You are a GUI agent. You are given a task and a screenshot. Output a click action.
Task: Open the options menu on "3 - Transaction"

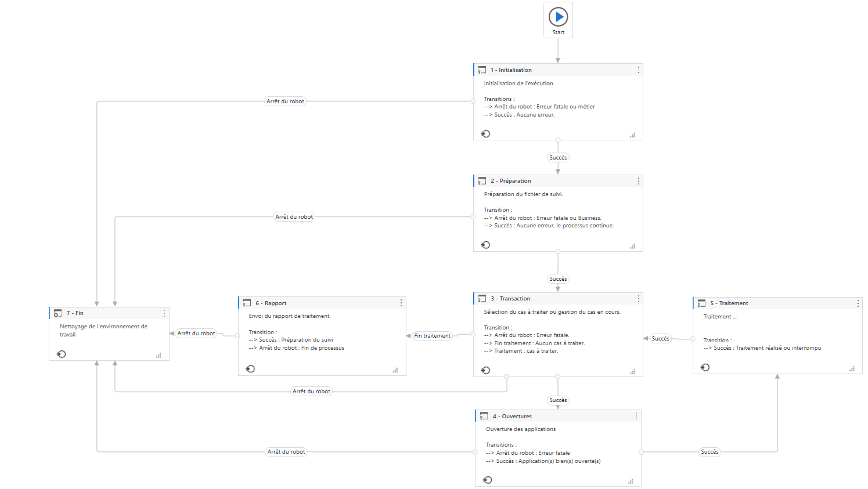(639, 299)
